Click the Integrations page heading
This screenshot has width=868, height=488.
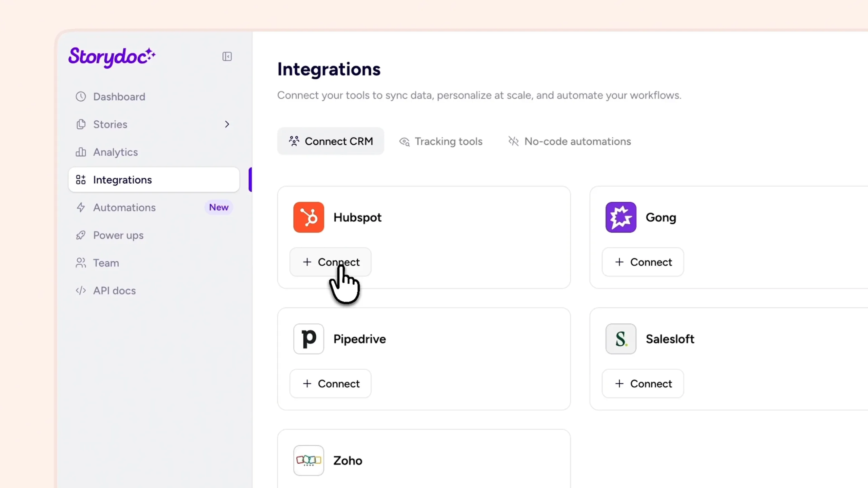point(329,70)
